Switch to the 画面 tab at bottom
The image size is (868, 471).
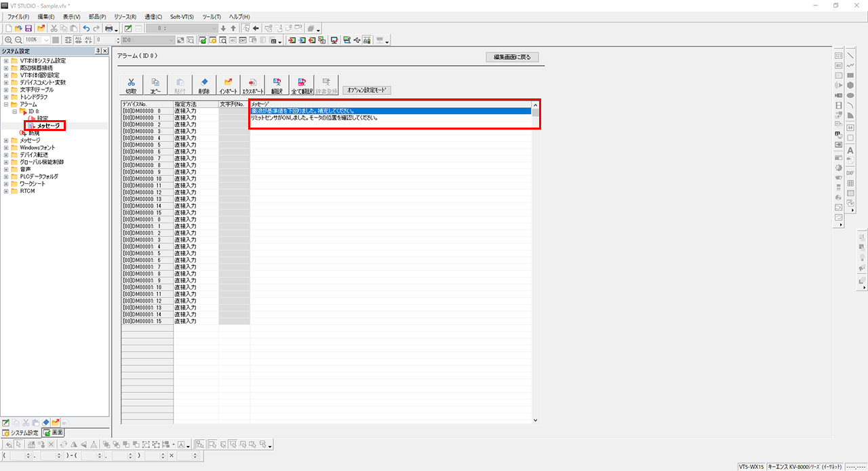[x=53, y=433]
